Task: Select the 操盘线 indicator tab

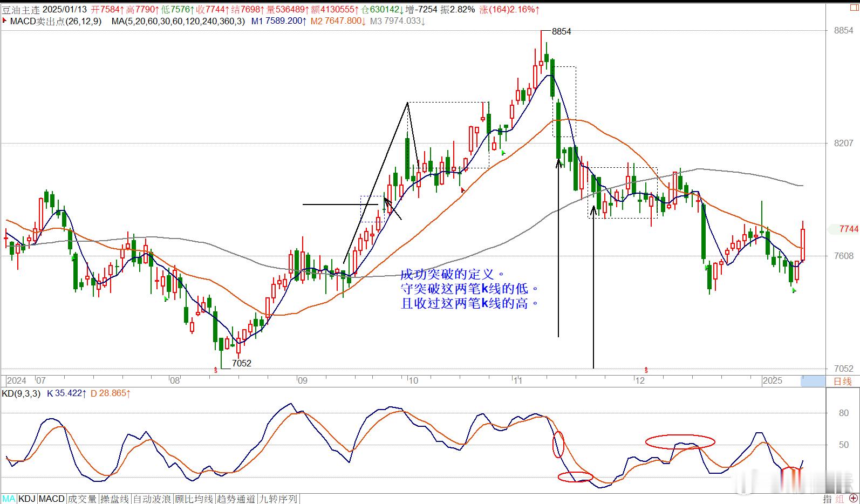Action: click(x=115, y=499)
